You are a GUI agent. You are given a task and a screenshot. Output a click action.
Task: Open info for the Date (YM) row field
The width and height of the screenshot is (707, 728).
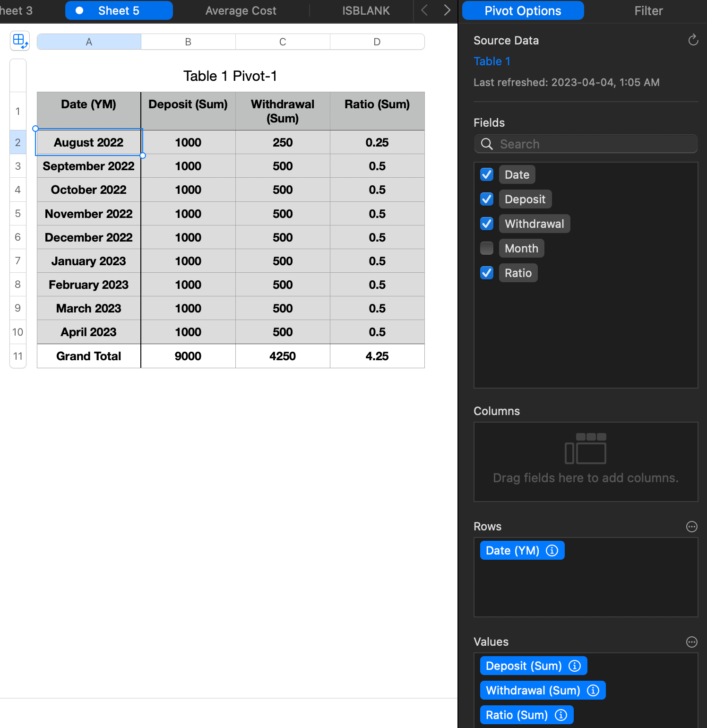[552, 550]
